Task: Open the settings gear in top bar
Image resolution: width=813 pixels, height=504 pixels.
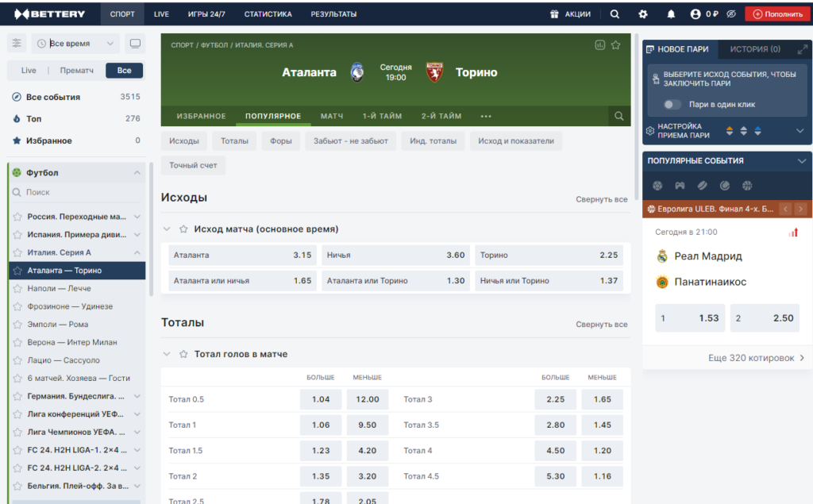Action: (643, 14)
